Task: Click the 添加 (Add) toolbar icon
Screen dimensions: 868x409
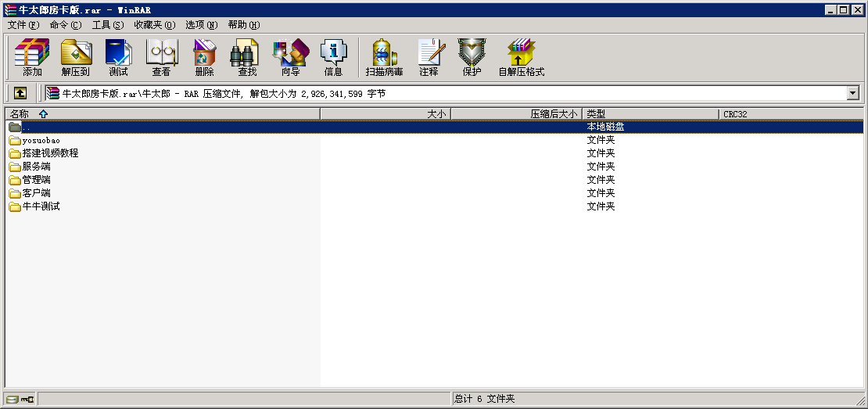Action: (x=32, y=57)
